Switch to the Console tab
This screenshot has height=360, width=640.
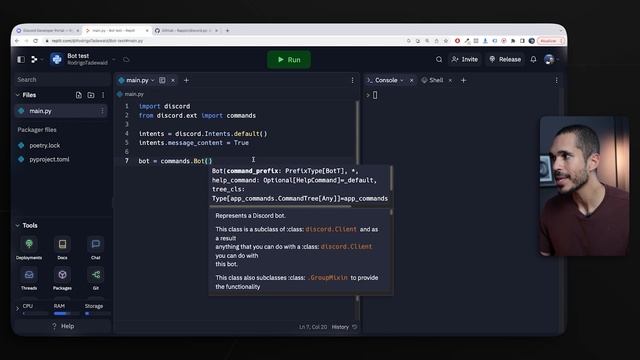[x=386, y=80]
